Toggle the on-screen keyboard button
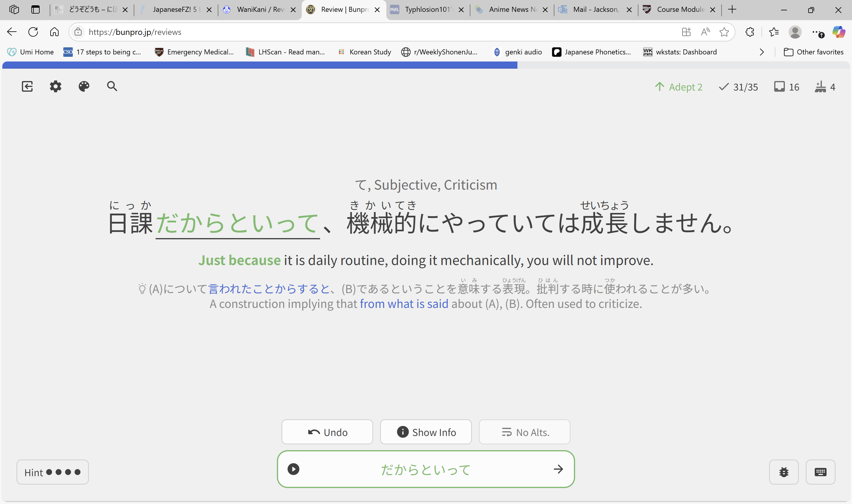852x504 pixels. (x=820, y=472)
